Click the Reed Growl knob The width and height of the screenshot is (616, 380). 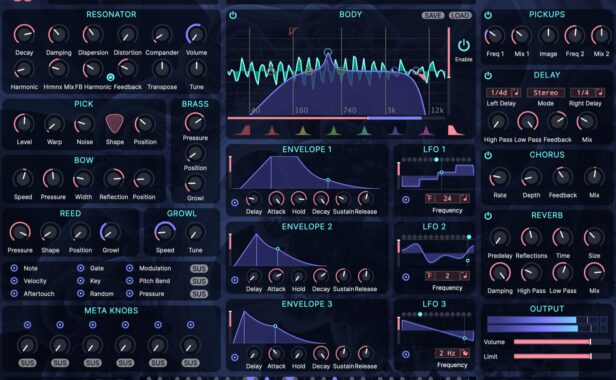110,232
